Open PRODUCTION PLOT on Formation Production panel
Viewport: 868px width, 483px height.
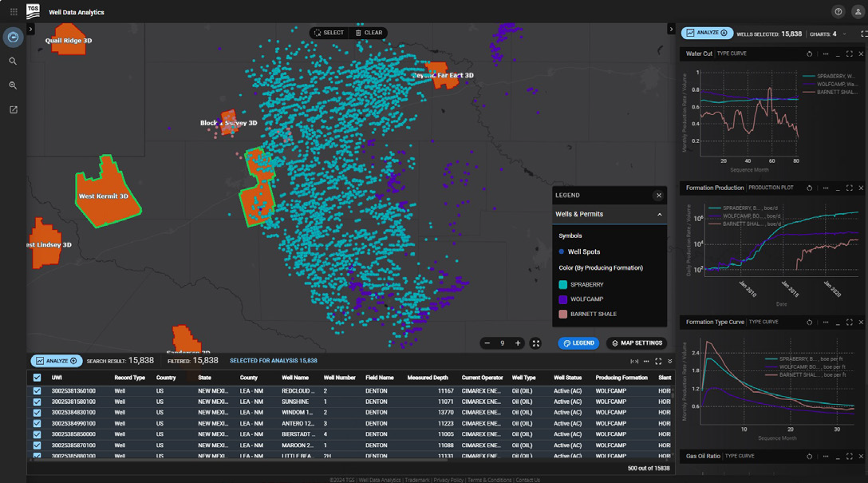coord(769,188)
